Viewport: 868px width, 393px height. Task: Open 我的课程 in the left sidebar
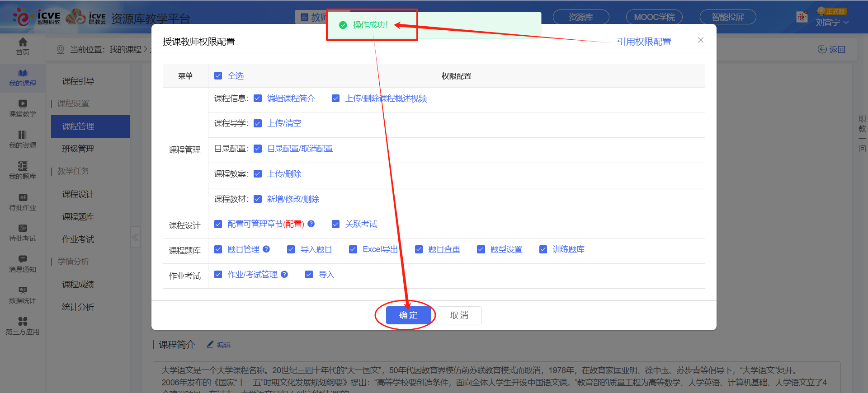23,78
